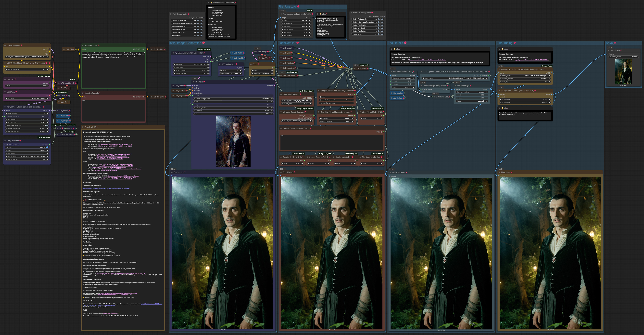Click the Initial Image Generation group title

click(185, 43)
